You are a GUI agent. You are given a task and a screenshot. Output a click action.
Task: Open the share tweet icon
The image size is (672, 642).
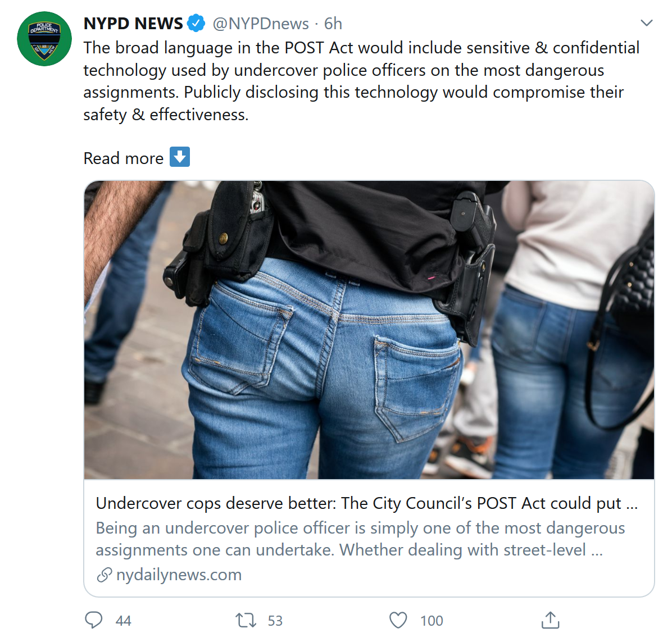pyautogui.click(x=550, y=620)
